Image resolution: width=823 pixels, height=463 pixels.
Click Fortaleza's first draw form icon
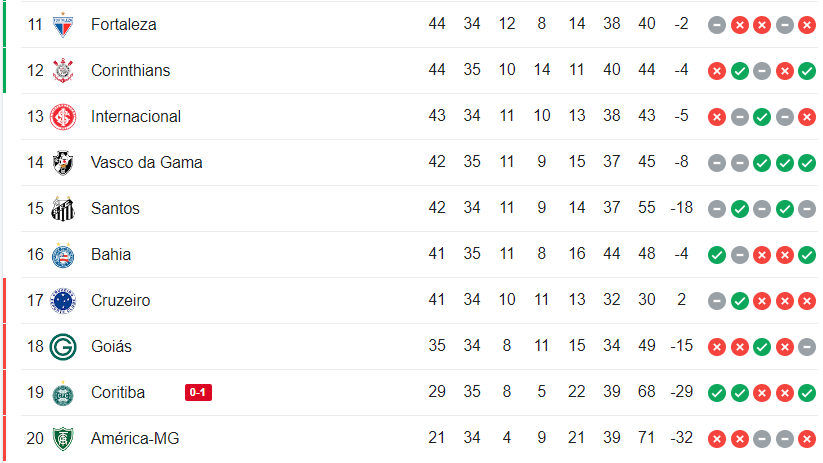716,24
